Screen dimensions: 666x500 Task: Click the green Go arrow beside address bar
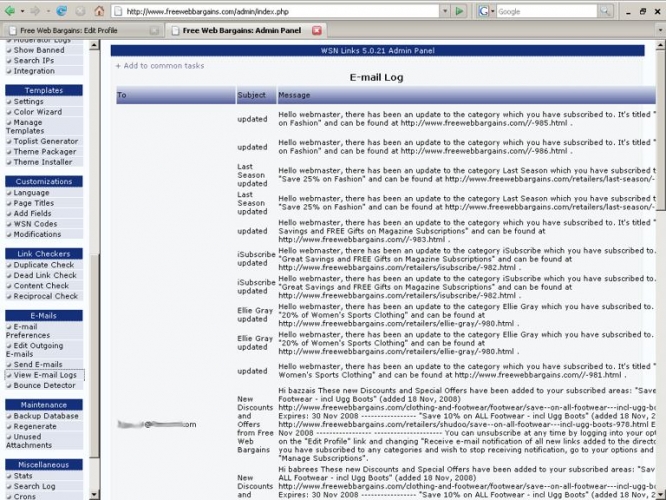click(x=459, y=11)
